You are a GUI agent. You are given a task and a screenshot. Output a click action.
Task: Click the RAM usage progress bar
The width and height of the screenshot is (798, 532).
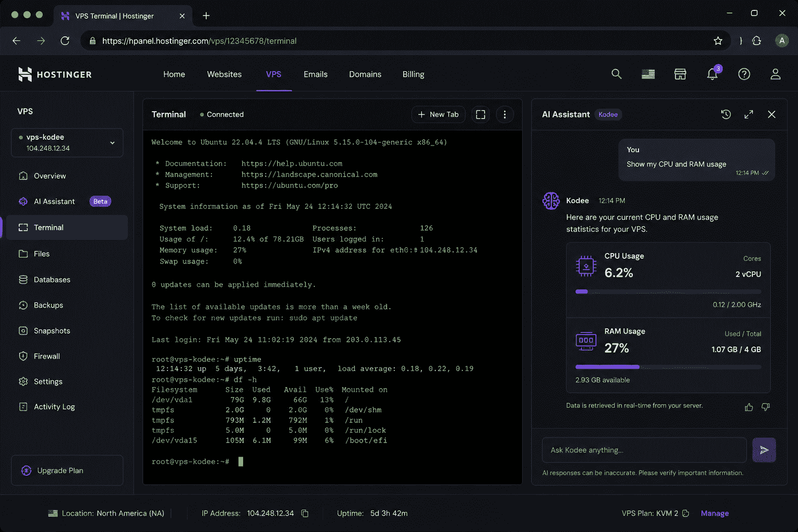[668, 367]
